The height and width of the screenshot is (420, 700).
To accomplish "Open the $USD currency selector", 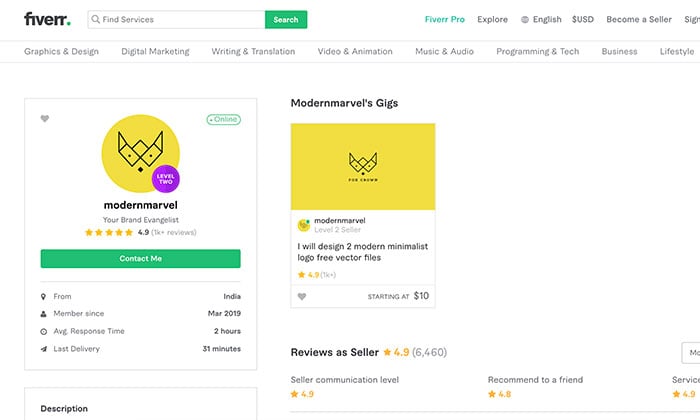I will tap(583, 19).
